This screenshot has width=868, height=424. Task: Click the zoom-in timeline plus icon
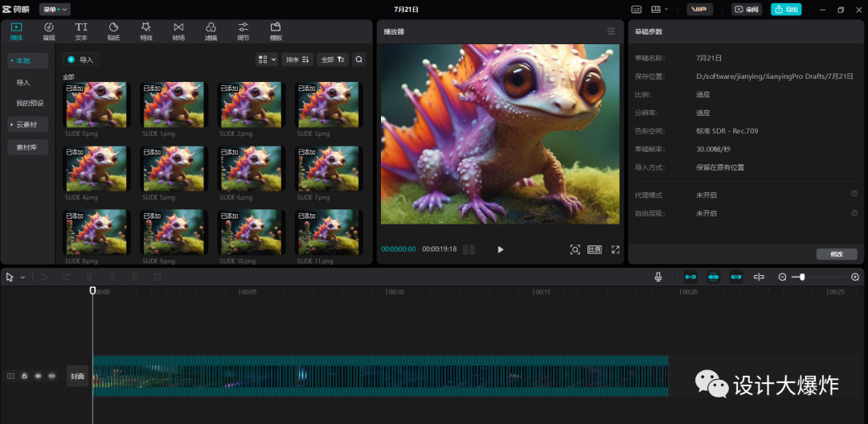855,277
